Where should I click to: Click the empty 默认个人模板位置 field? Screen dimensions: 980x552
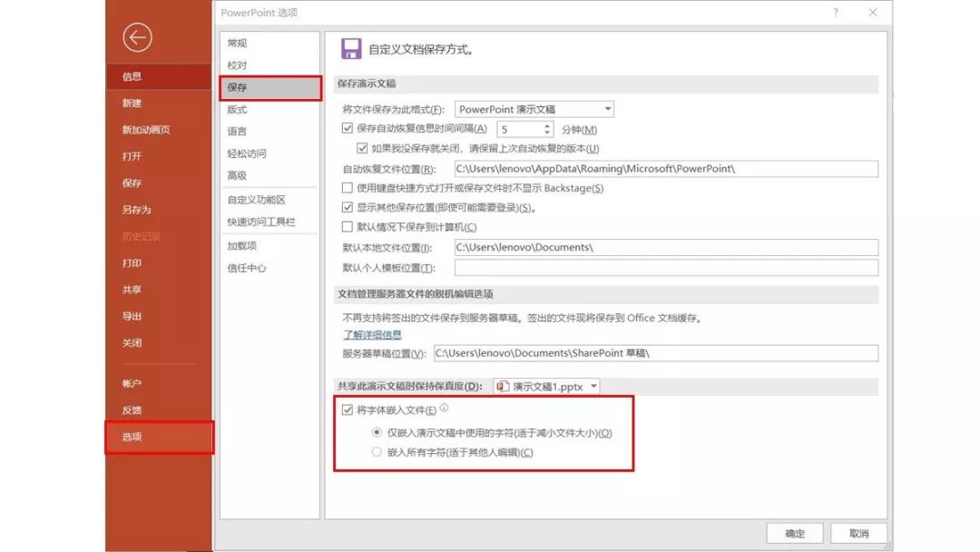[666, 268]
